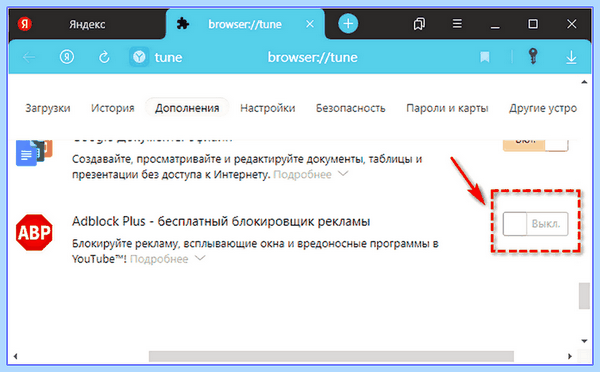Click the horizontal scrollbar thumb

pos(331,356)
